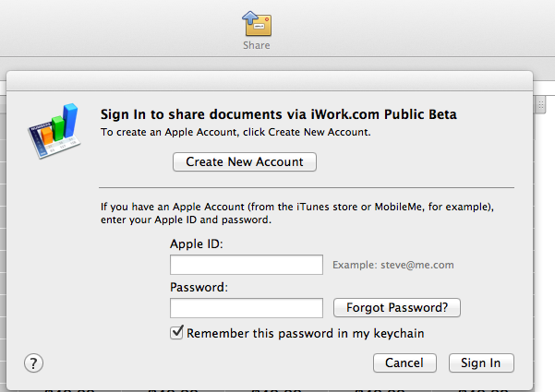Viewport: 555px width, 392px height.
Task: Click the Remember this password in my keychain label
Action: coord(305,333)
